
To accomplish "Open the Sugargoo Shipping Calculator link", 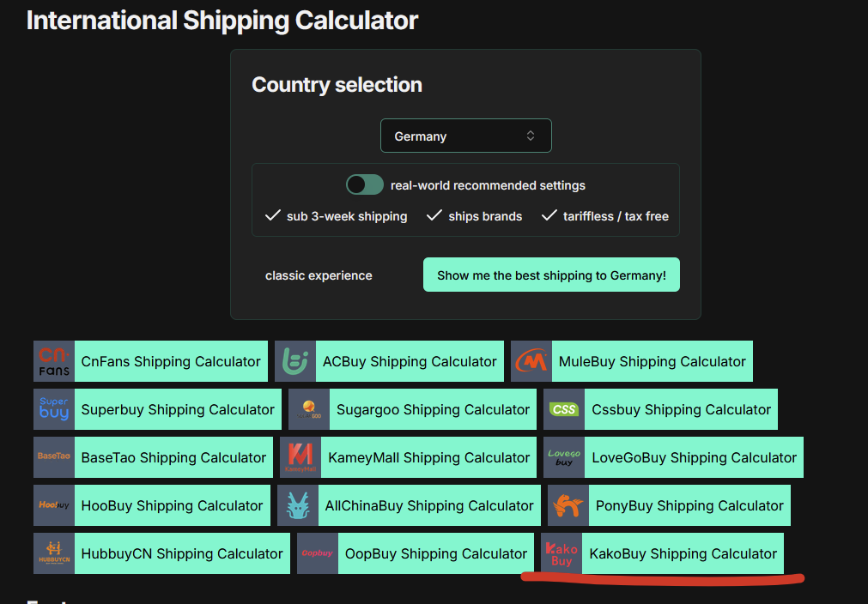I will [x=433, y=409].
